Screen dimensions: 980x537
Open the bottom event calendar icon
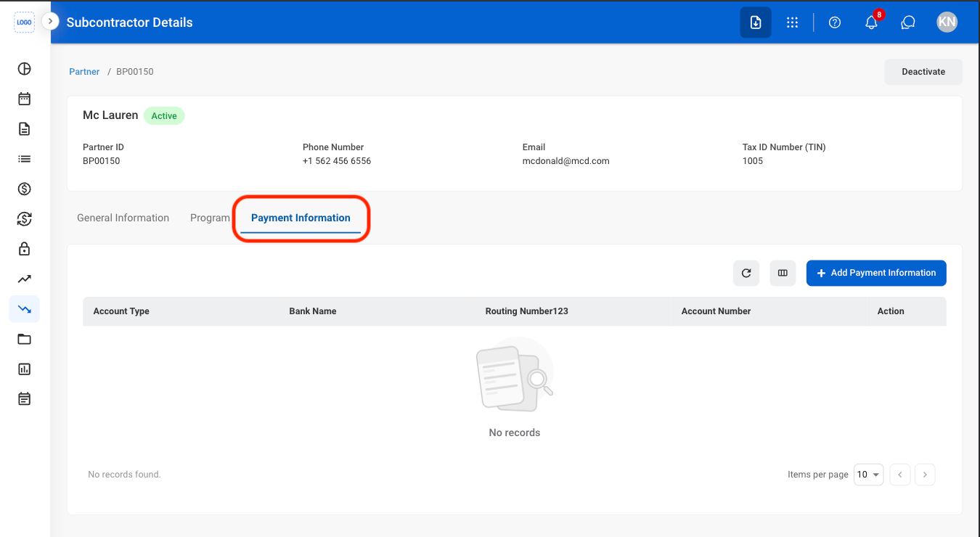click(x=25, y=398)
